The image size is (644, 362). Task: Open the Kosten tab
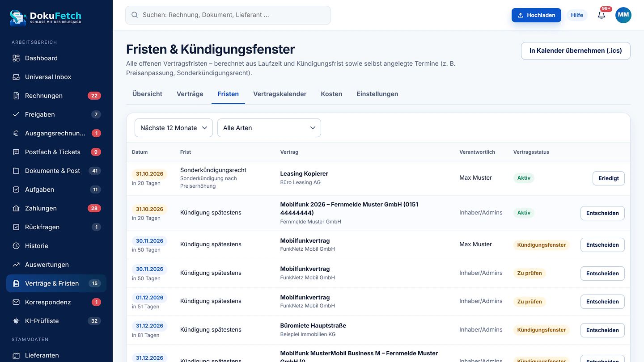pyautogui.click(x=331, y=94)
